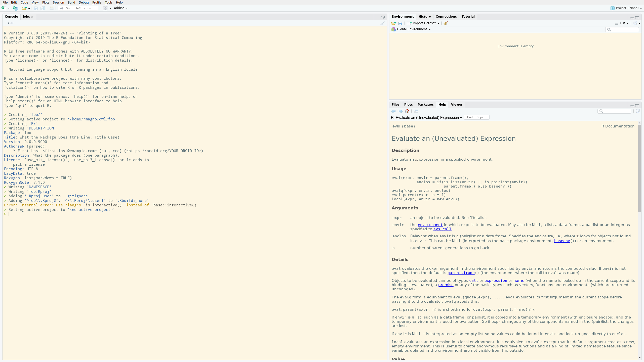Go to the Help home page icon
This screenshot has width=644, height=362.
[407, 111]
